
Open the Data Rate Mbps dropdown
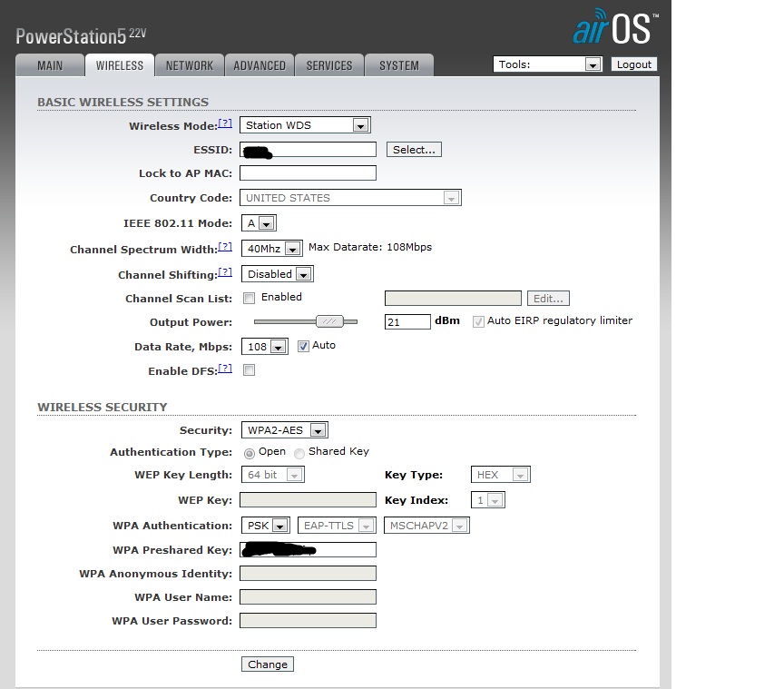[265, 346]
